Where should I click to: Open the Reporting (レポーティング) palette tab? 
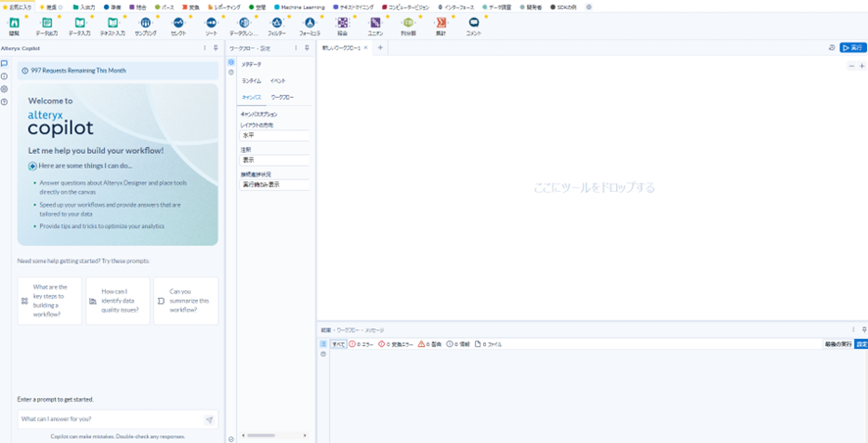tap(224, 7)
